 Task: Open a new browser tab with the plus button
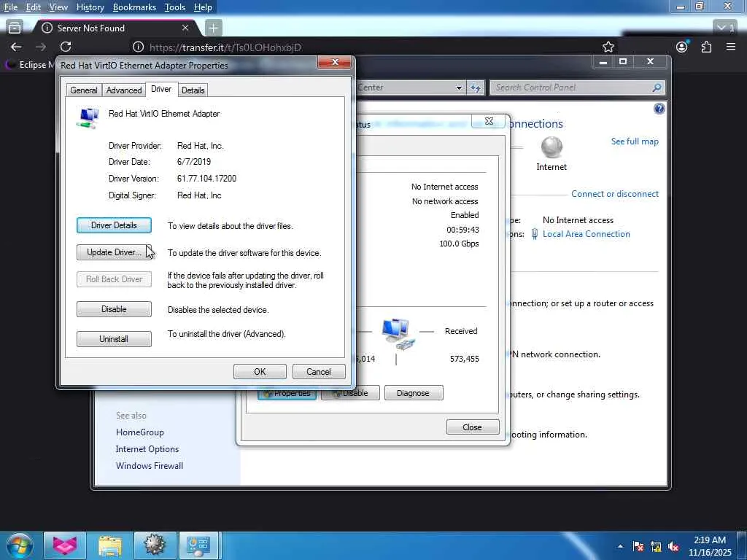tap(213, 28)
